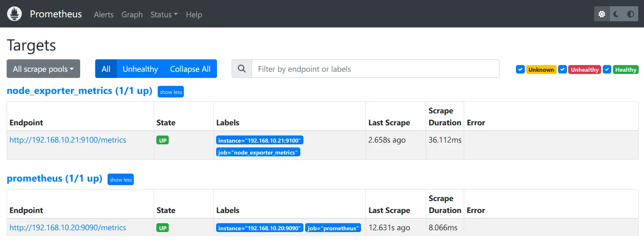Image resolution: width=644 pixels, height=244 pixels.
Task: Switch to dark theme moon icon
Action: (616, 14)
